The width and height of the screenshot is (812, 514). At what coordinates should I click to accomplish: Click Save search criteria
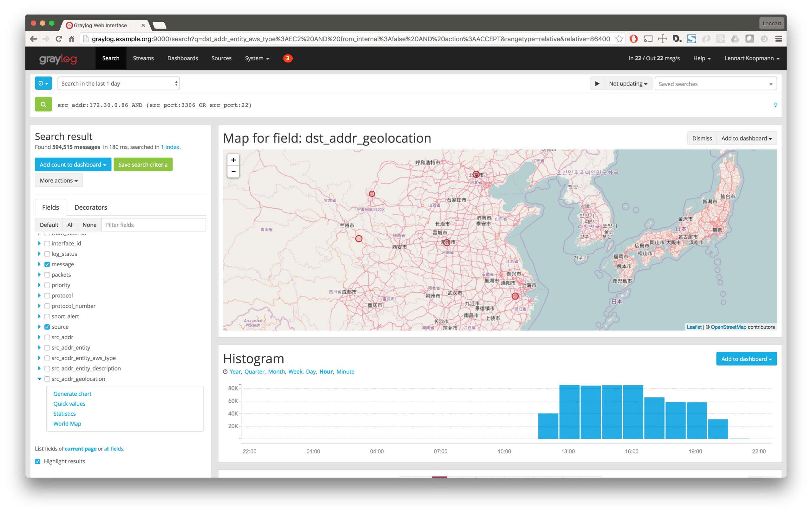[143, 165]
